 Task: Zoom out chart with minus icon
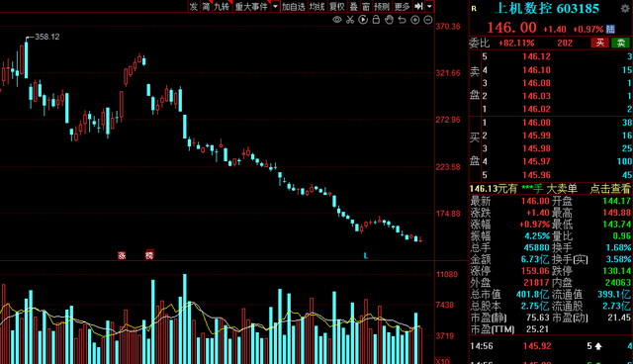[x=428, y=20]
